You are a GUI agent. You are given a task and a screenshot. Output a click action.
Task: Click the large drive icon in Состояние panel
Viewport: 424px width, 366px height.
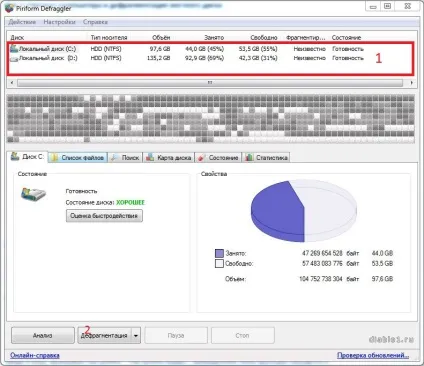click(x=33, y=194)
